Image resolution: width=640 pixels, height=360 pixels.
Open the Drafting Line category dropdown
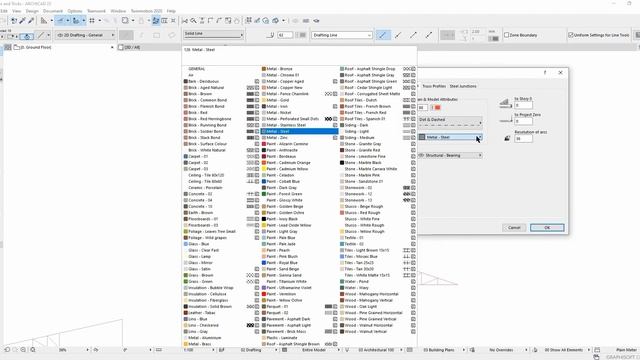pyautogui.click(x=342, y=35)
